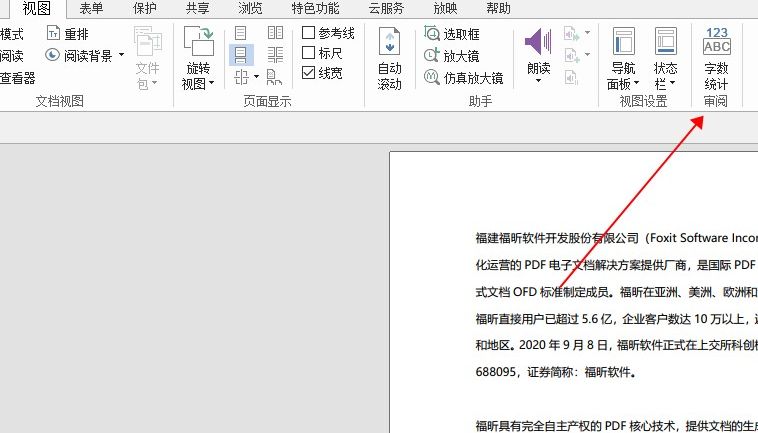Expand the 阅读背景 dropdown arrow
The height and width of the screenshot is (433, 758).
tap(121, 55)
